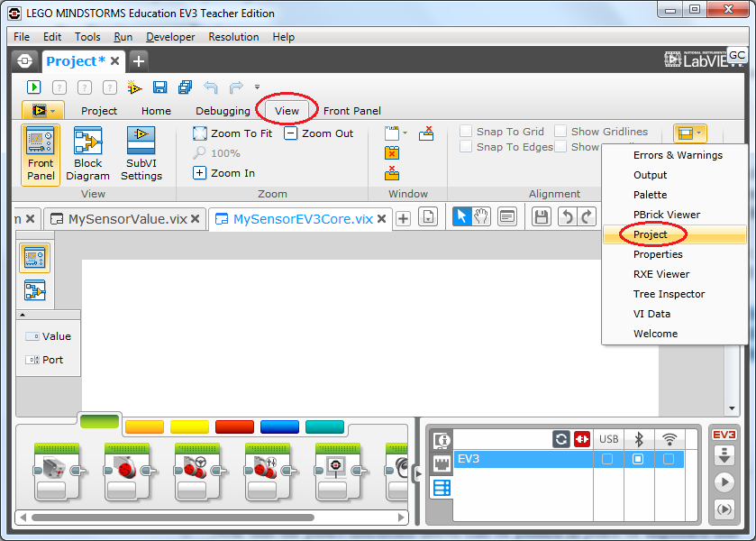Click the red disconnect icon in the hardware panel
Image resolution: width=756 pixels, height=541 pixels.
click(x=582, y=439)
